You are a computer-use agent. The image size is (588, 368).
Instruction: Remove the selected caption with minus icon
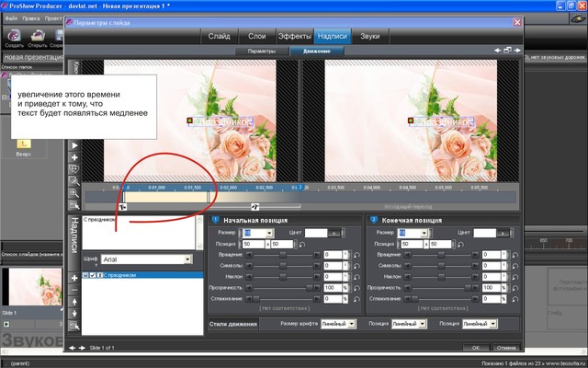point(74,290)
